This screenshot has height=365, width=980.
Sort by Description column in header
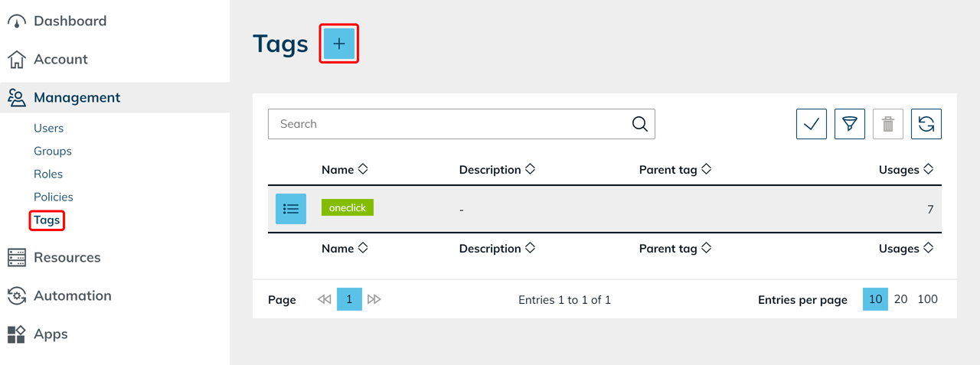click(x=496, y=170)
